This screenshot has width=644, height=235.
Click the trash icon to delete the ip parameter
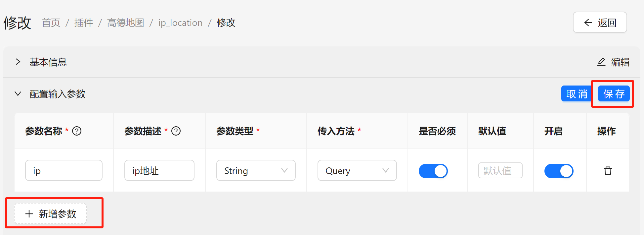[608, 171]
